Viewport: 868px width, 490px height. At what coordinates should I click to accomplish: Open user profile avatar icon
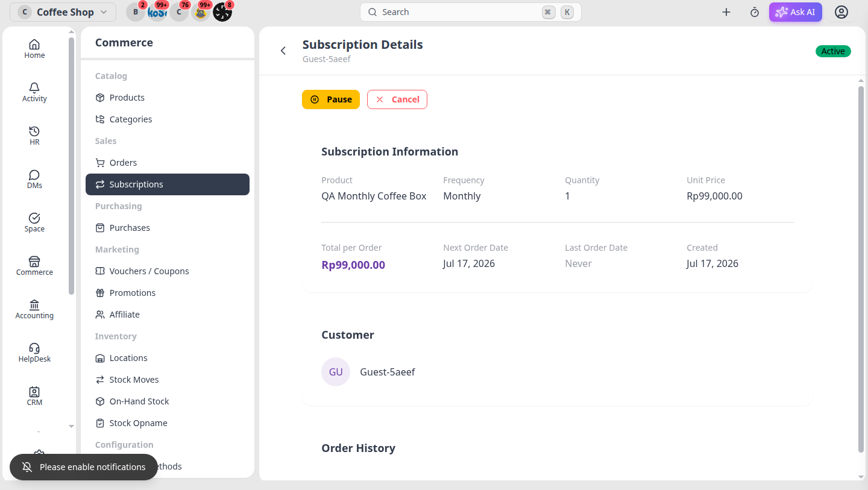(841, 12)
